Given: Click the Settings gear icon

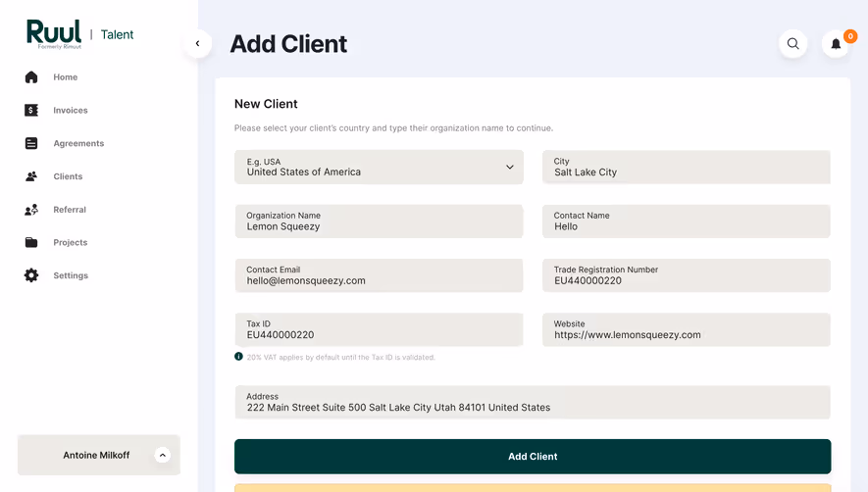Looking at the screenshot, I should point(31,275).
